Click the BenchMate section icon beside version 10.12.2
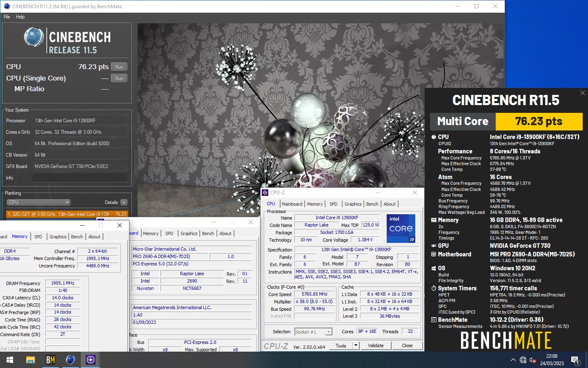Image resolution: width=588 pixels, height=368 pixels. [x=434, y=320]
